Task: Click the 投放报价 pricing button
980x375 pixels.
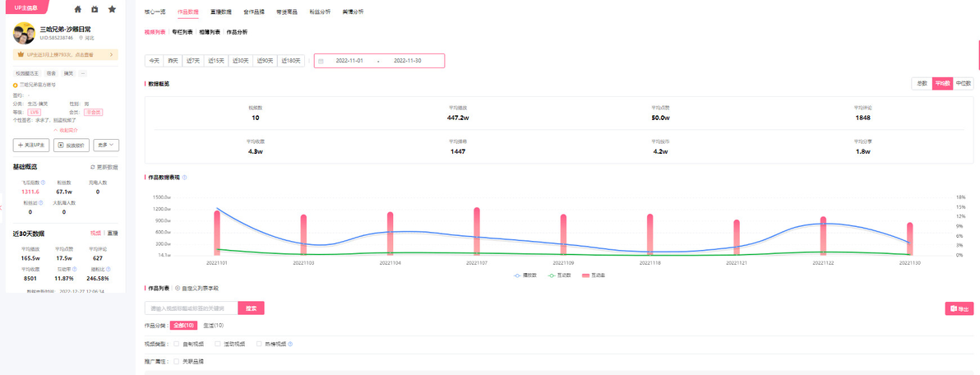Action: (x=72, y=145)
